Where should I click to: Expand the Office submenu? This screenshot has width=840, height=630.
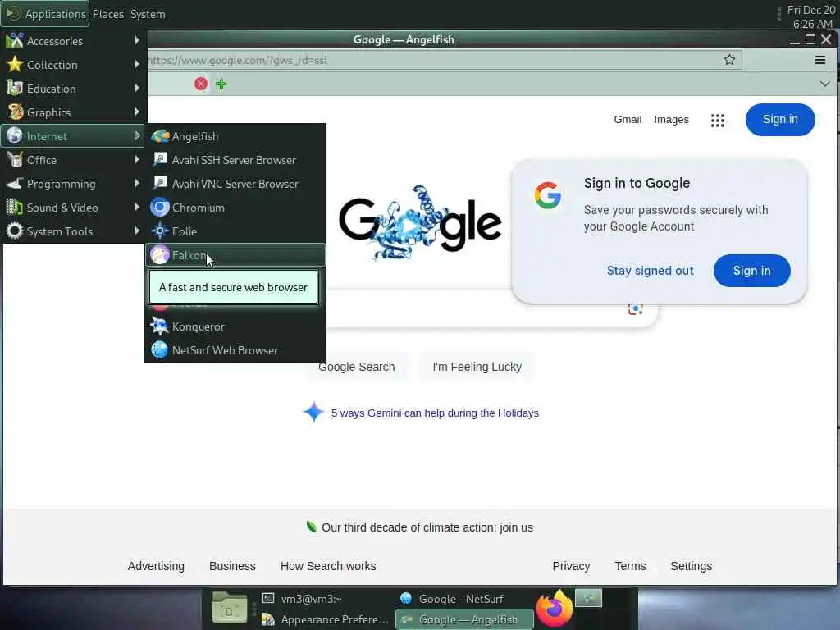[x=73, y=160]
